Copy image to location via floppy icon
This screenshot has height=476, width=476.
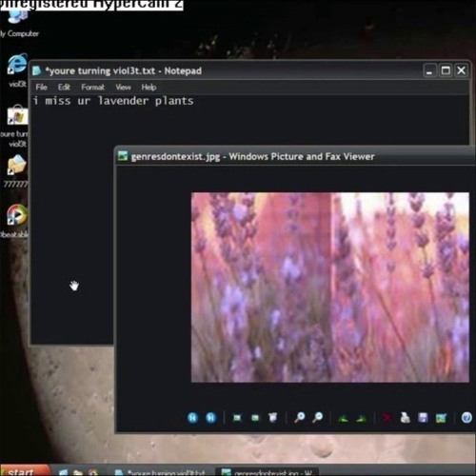tap(423, 418)
